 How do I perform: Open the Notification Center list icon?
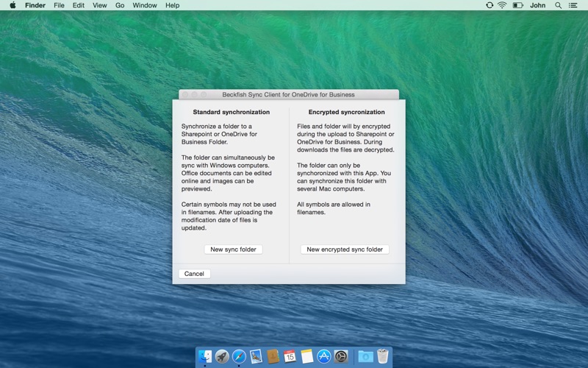(x=573, y=5)
